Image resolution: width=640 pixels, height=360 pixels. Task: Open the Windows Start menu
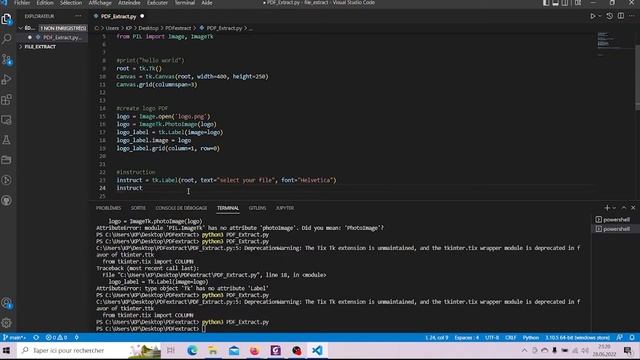(7, 350)
